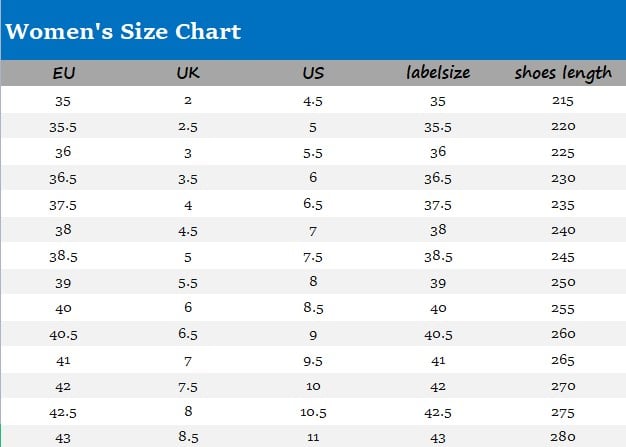Screen dimensions: 626x447
Task: Click US size 11 cell
Action: click(x=313, y=437)
